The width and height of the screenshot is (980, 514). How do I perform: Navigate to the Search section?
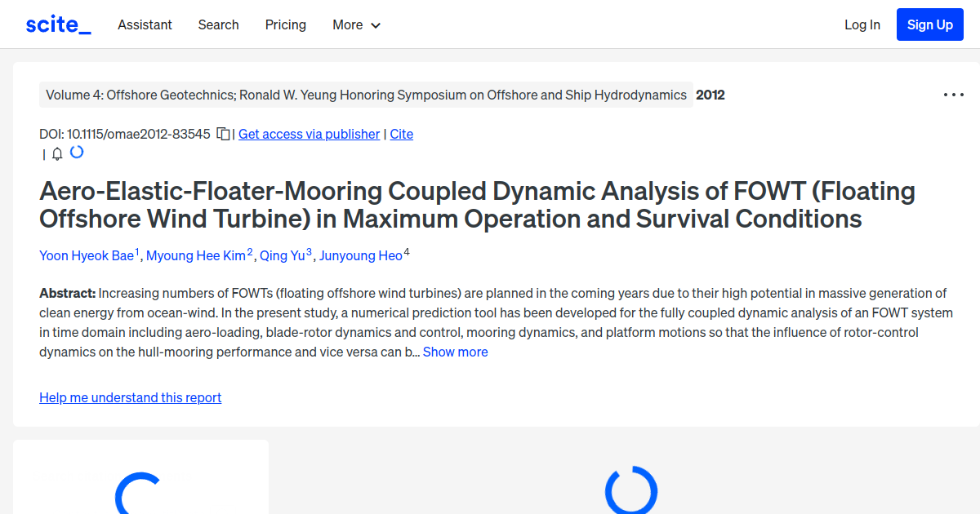(x=218, y=25)
